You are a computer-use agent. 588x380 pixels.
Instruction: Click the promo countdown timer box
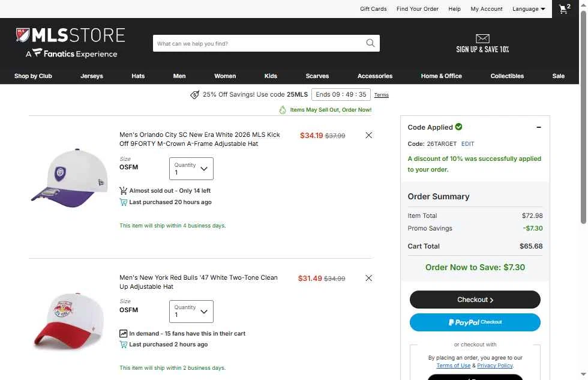[x=341, y=94]
